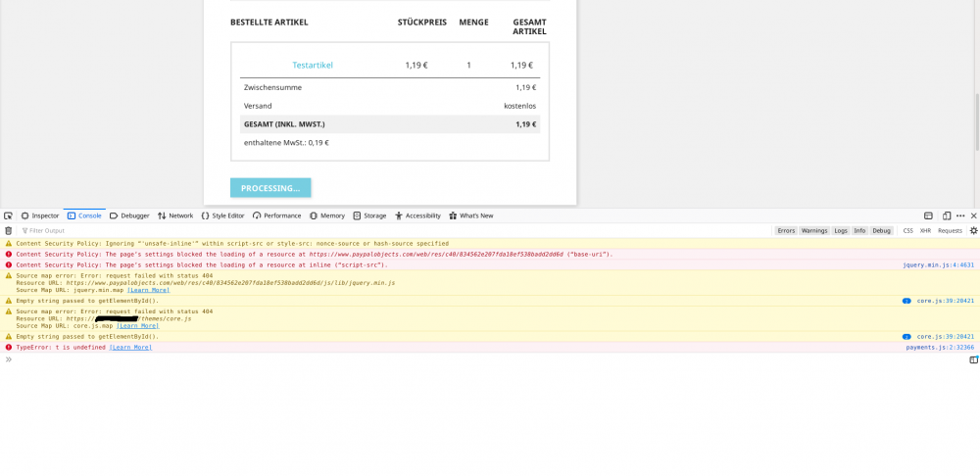980x476 pixels.
Task: Switch to the Console tab
Action: click(x=84, y=215)
